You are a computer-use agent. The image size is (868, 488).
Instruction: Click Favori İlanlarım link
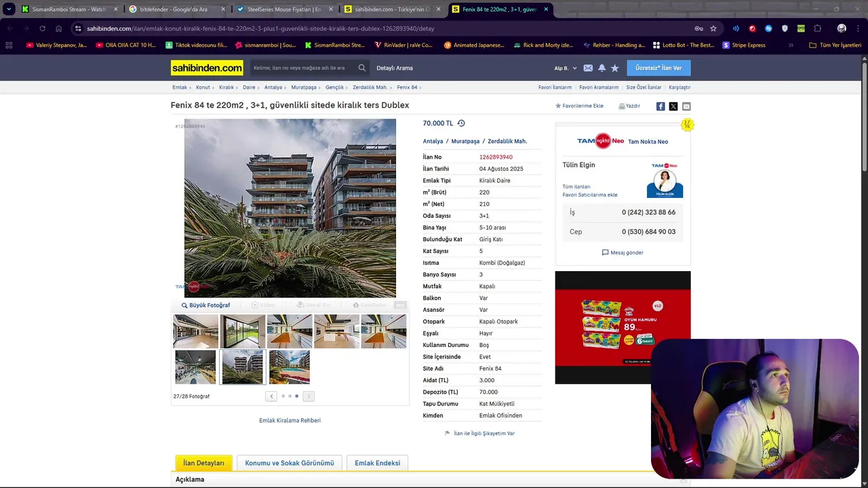[555, 87]
